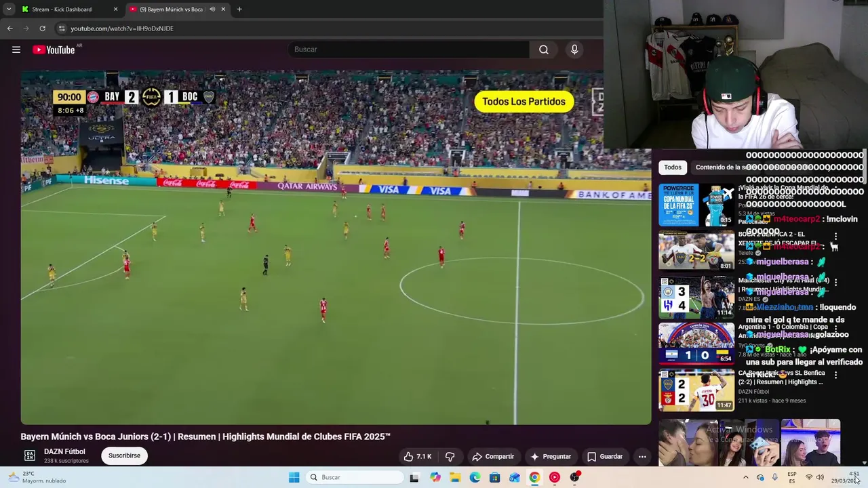The height and width of the screenshot is (488, 868).
Task: Open weather widget showing 23°C
Action: point(38,477)
